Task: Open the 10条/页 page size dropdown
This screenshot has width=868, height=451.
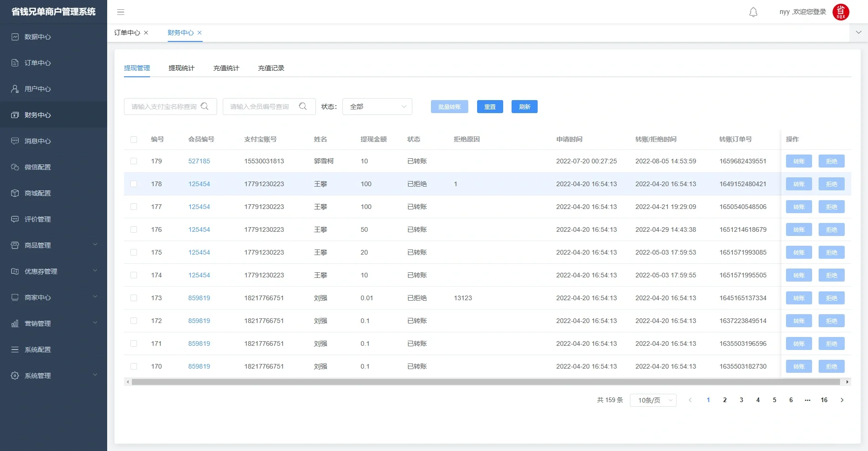Action: (653, 400)
